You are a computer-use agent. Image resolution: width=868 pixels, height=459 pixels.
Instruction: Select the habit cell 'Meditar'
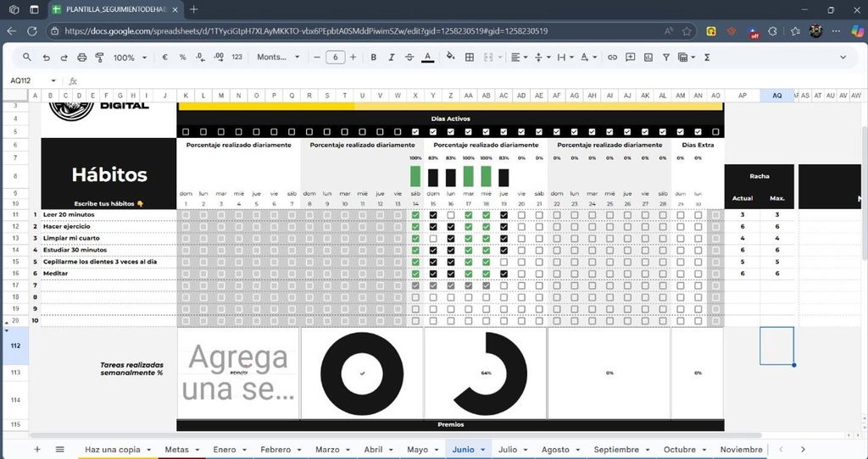click(x=109, y=274)
